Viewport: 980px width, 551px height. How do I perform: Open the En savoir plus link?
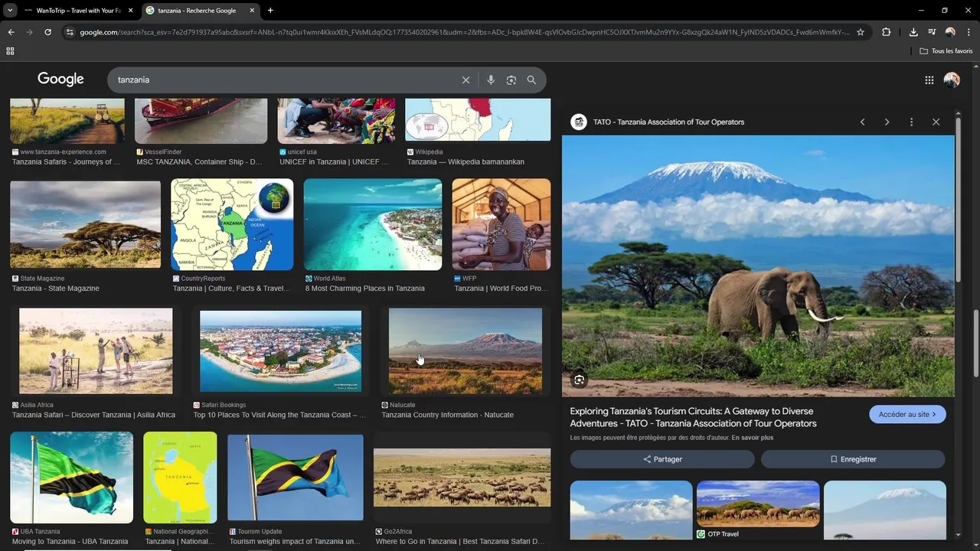[752, 438]
